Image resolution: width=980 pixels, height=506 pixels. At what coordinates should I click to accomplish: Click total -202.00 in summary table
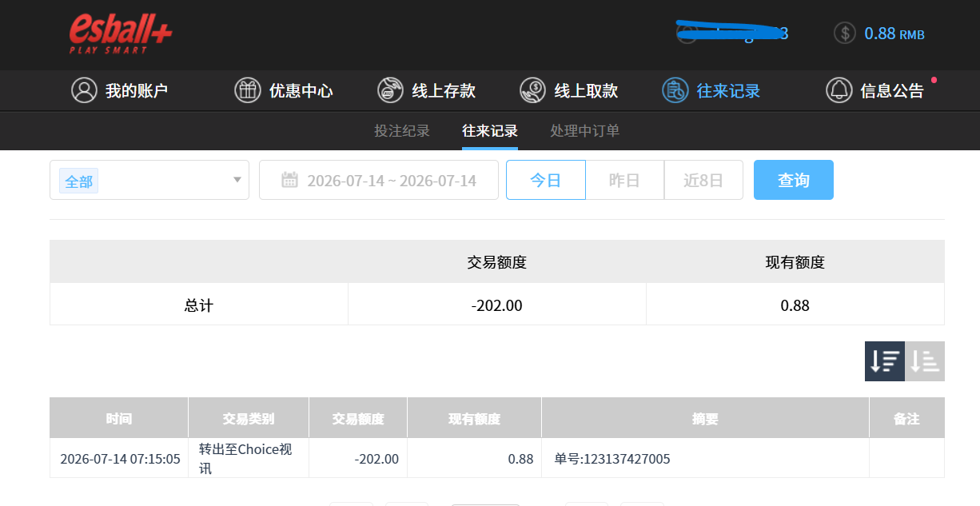click(497, 305)
